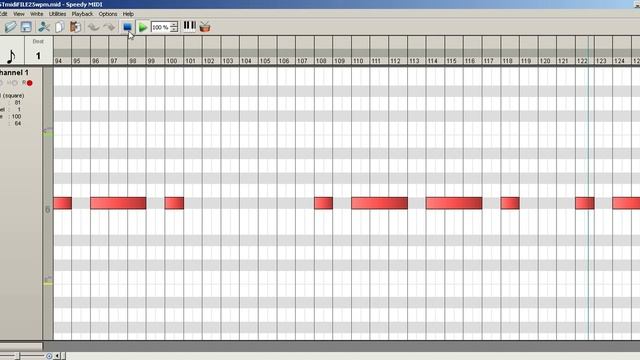Click the Cut scissors icon
This screenshot has height=360, width=640.
click(44, 27)
